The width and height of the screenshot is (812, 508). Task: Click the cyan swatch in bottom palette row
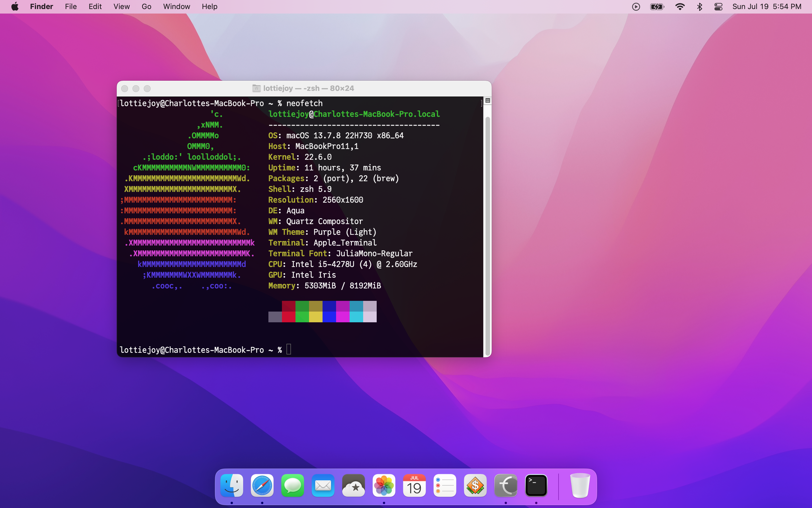click(x=356, y=317)
